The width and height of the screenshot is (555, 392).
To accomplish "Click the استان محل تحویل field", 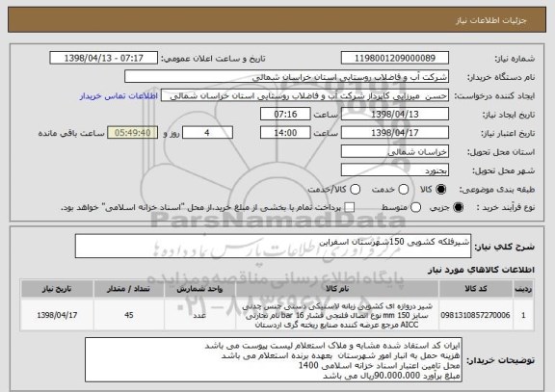I will click(x=395, y=152).
